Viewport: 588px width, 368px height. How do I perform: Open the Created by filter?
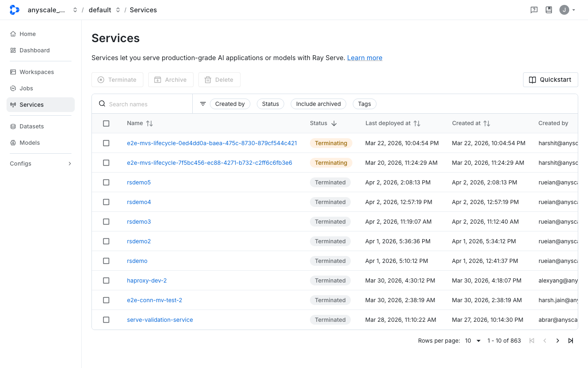(x=230, y=104)
